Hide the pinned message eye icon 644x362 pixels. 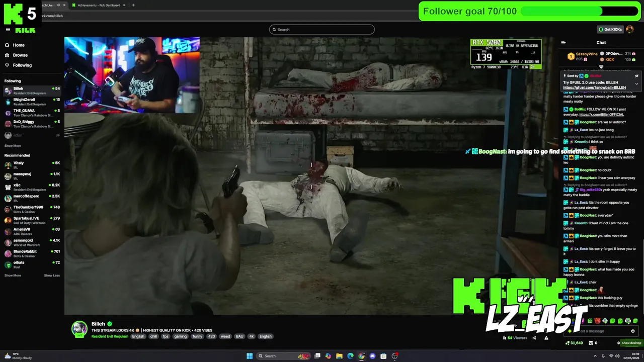point(636,76)
